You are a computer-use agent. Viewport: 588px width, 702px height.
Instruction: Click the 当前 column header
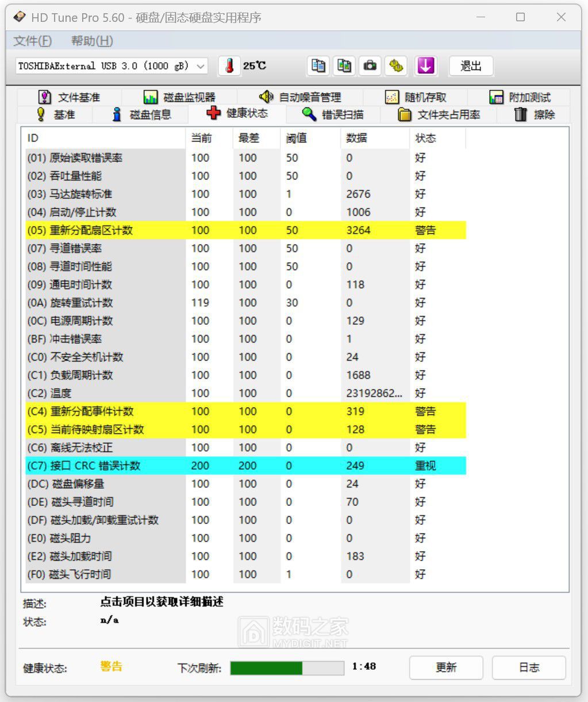pos(210,138)
